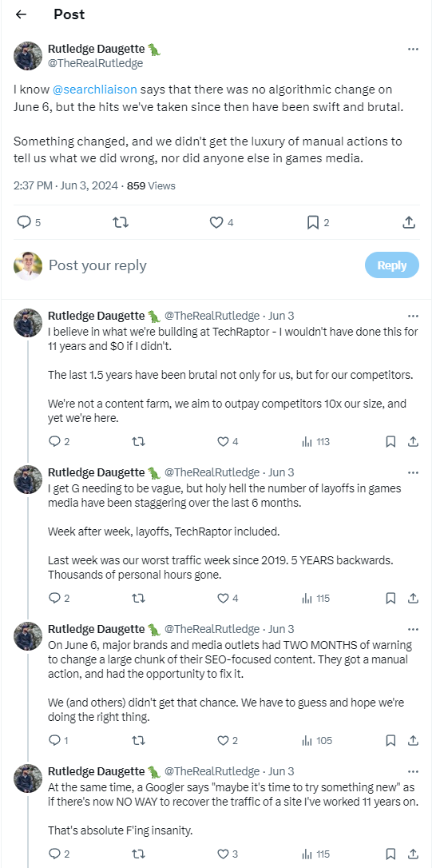Open Rutledge Daugette's avatar on main post
This screenshot has width=440, height=868.
coord(28,55)
